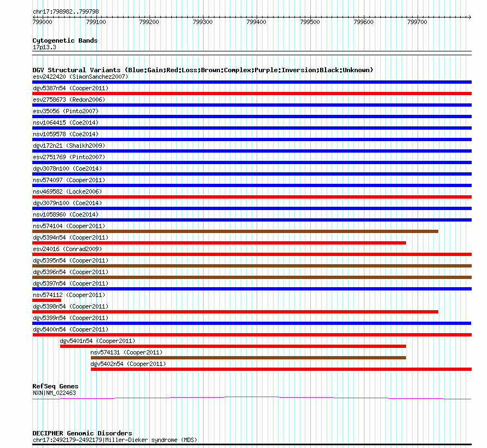Open variant esv2758673 (Redon2006) label
Image resolution: width=487 pixels, height=448 pixels.
click(69, 100)
